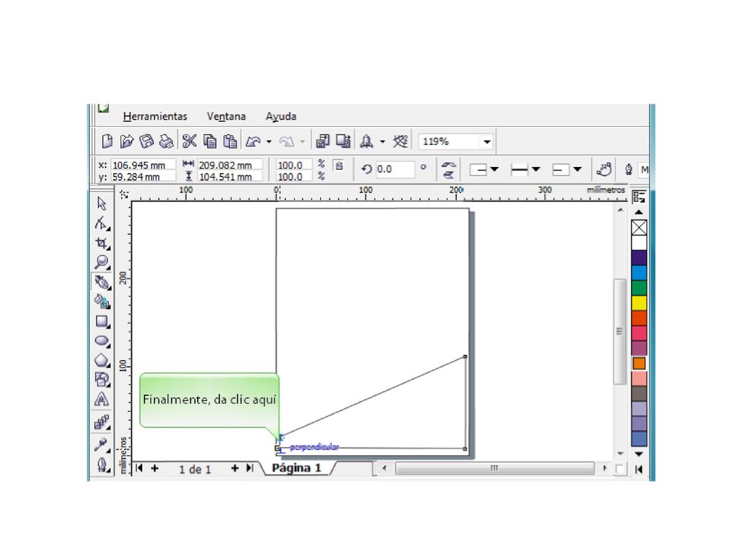This screenshot has width=747, height=560.
Task: Click the Open file icon
Action: point(127,141)
